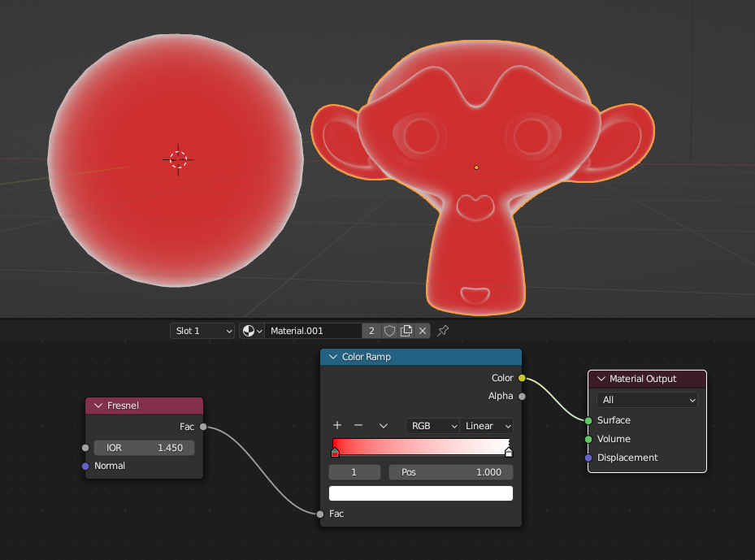The image size is (755, 560).
Task: Click Material Output Surface socket
Action: click(588, 420)
